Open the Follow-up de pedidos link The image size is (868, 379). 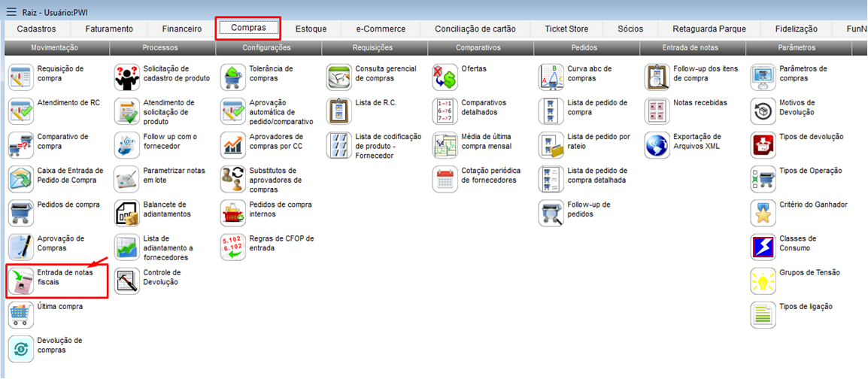588,209
